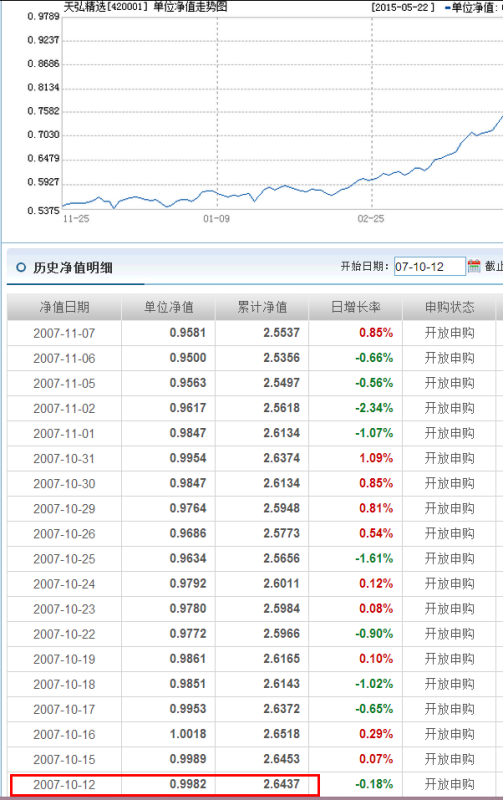Viewport: 503px width, 800px height.
Task: Select the date cell 2007-10-29
Action: click(64, 508)
